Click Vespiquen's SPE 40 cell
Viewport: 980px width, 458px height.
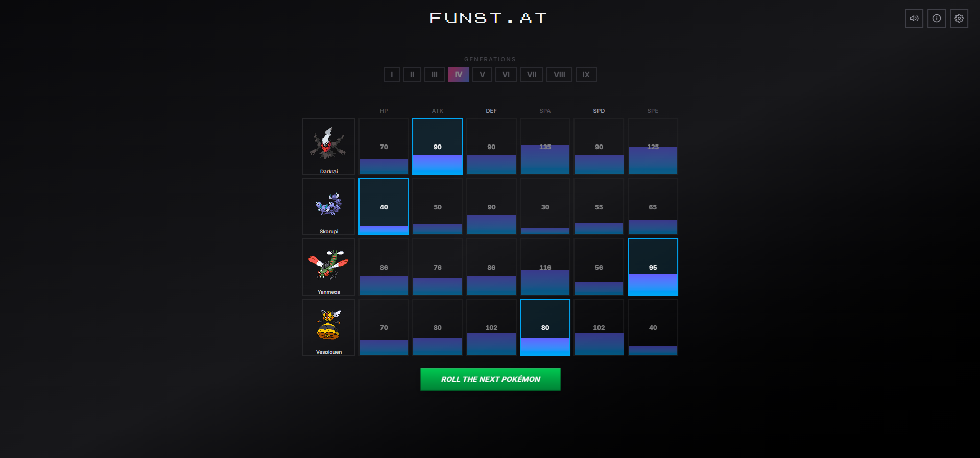click(653, 327)
